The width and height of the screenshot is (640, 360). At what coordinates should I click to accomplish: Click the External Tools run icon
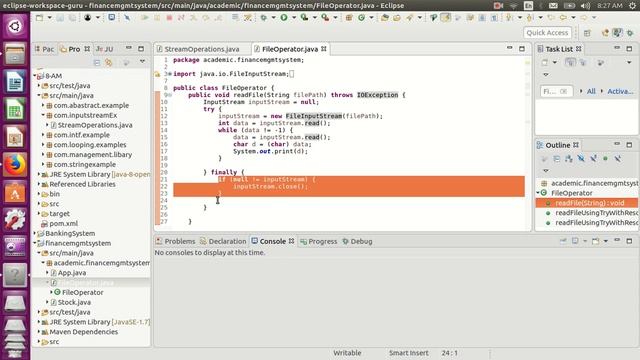click(x=325, y=18)
